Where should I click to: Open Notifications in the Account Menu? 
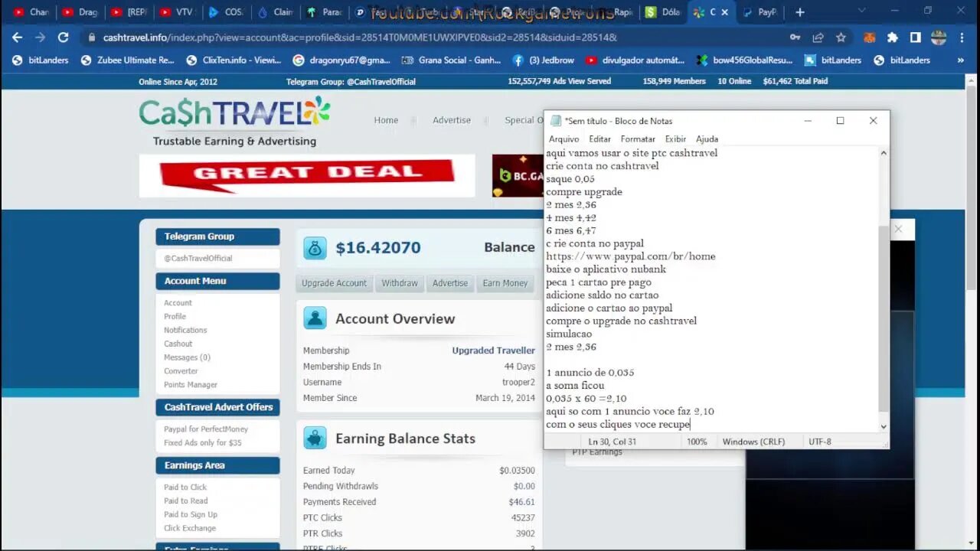click(x=185, y=330)
